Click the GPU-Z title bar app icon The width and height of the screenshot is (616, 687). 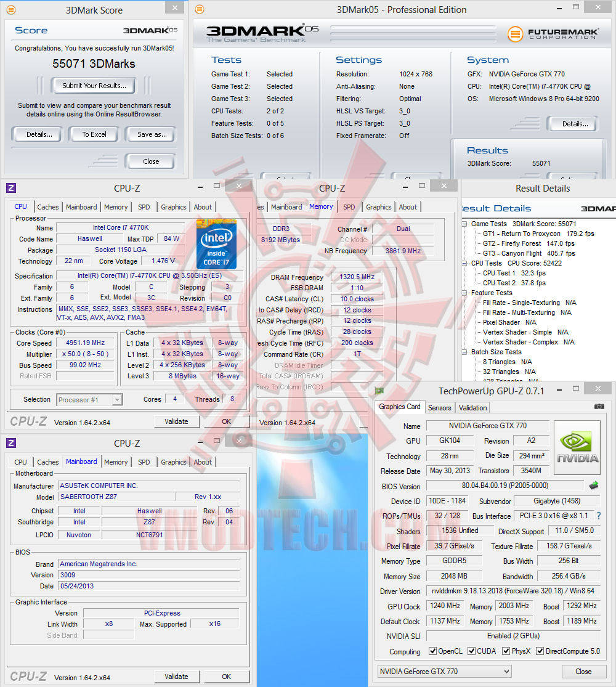point(379,391)
